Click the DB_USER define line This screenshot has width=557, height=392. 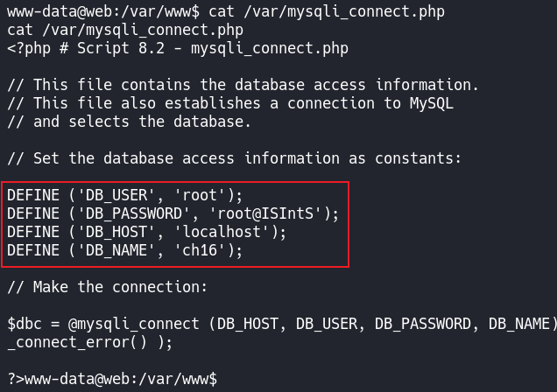[124, 194]
